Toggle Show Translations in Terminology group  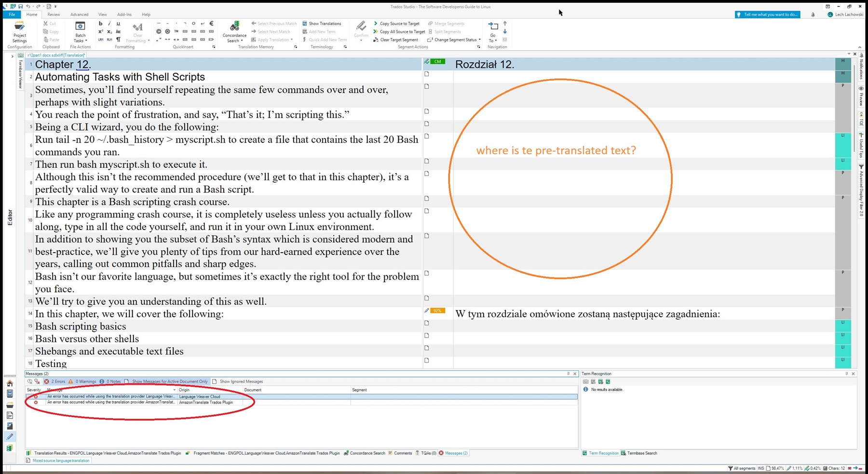click(324, 23)
